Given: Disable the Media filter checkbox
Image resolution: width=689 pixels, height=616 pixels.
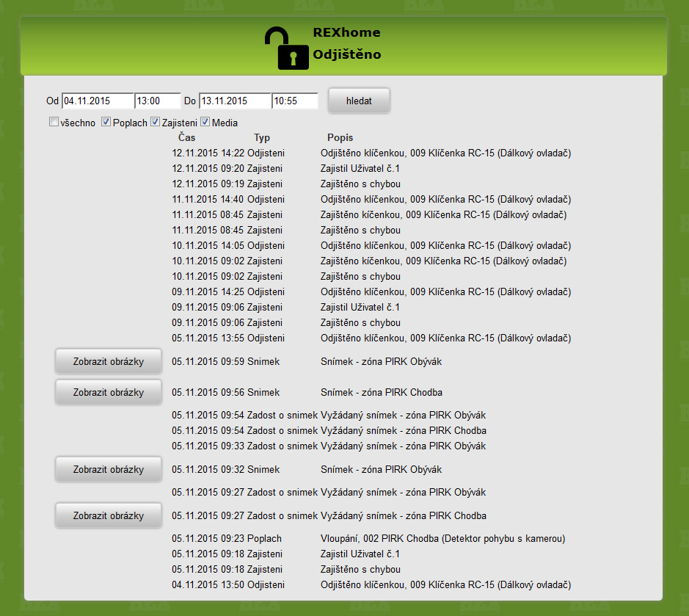Looking at the screenshot, I should point(205,122).
